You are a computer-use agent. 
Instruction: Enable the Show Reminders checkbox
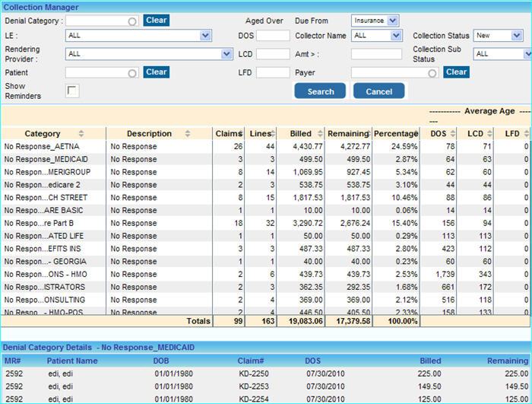pos(72,91)
